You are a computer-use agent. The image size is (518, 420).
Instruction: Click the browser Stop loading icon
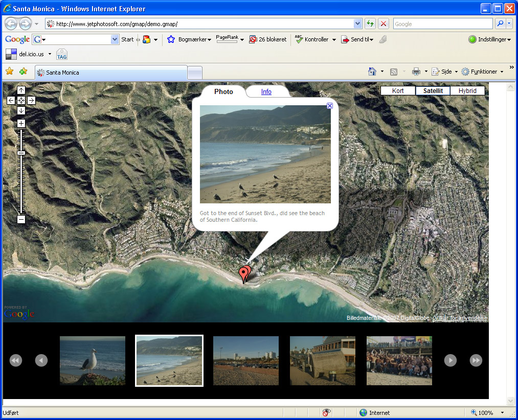[x=384, y=24]
